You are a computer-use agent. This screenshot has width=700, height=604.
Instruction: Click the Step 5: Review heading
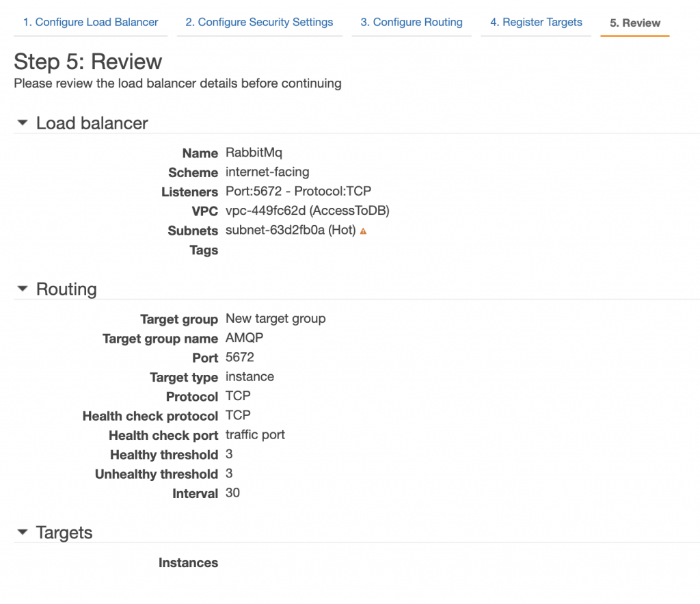coord(88,62)
